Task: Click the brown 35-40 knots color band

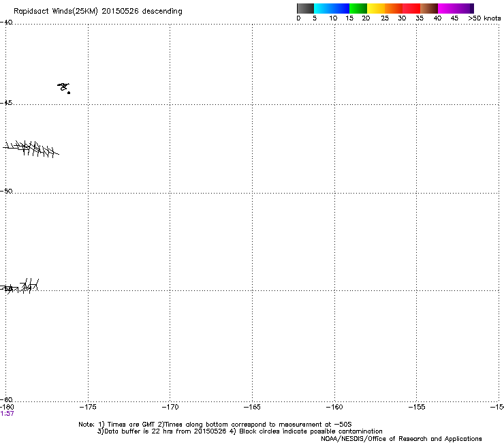Action: coord(429,8)
